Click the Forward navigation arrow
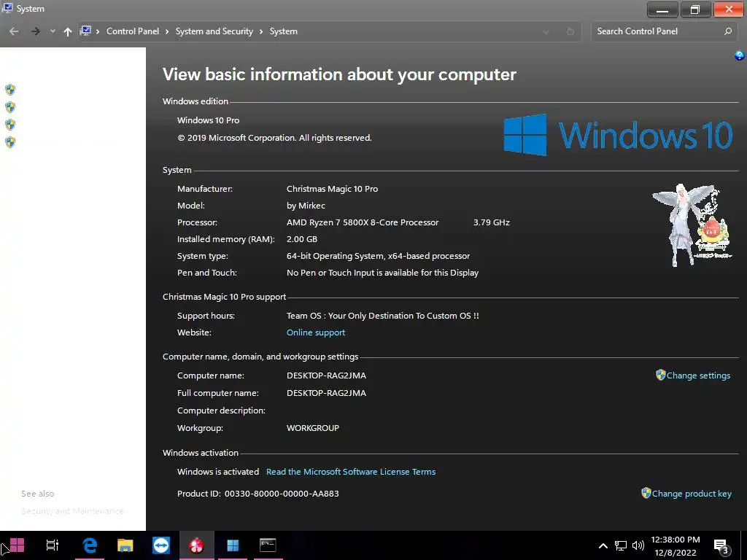 (x=36, y=31)
